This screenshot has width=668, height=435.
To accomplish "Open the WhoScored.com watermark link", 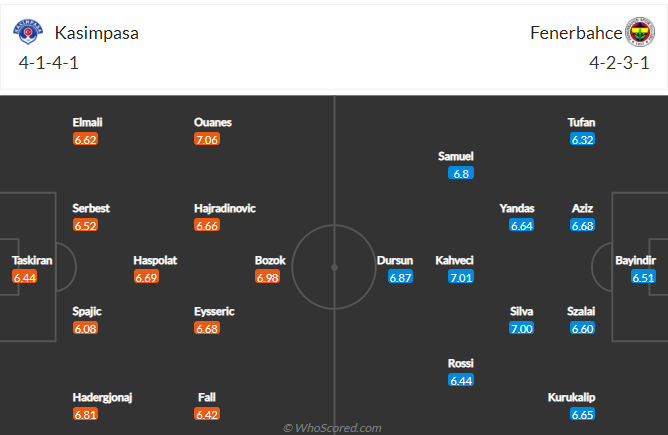I will pos(333,428).
